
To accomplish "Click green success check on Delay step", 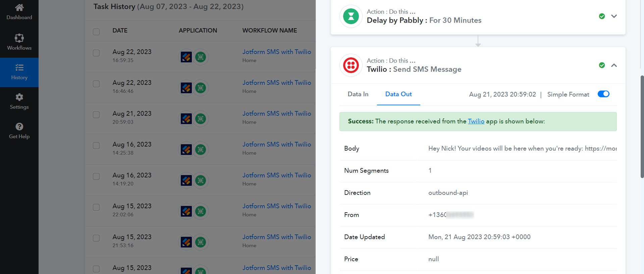I will (602, 16).
